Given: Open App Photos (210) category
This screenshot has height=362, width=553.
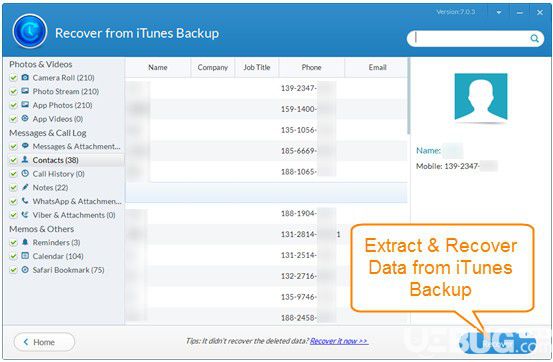Looking at the screenshot, I should tap(62, 105).
